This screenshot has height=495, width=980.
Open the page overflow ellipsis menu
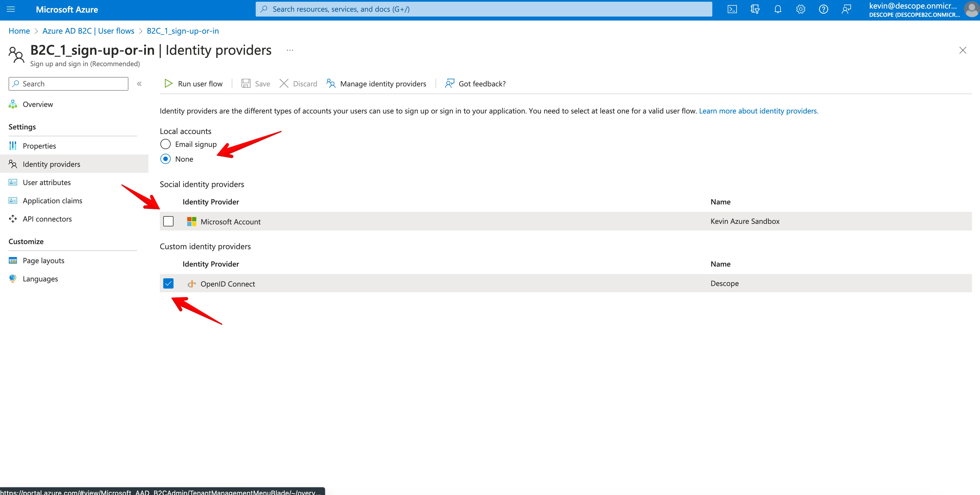coord(289,50)
